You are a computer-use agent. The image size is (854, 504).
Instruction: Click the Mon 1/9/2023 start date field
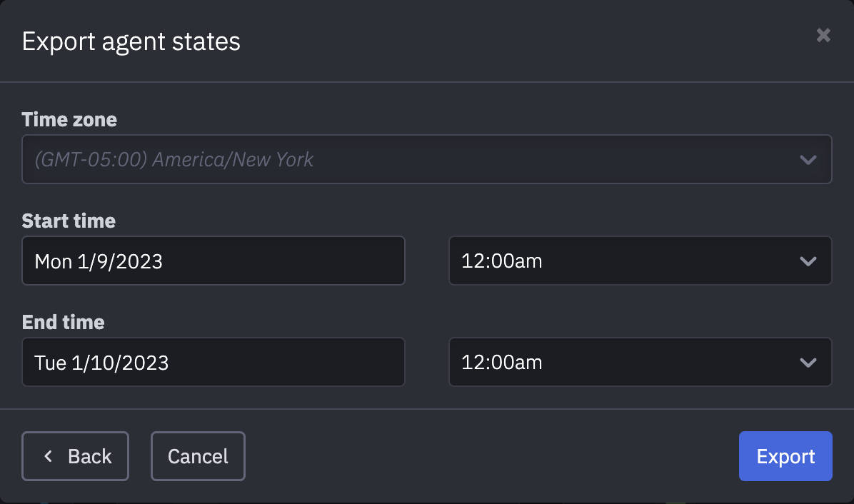pyautogui.click(x=213, y=261)
